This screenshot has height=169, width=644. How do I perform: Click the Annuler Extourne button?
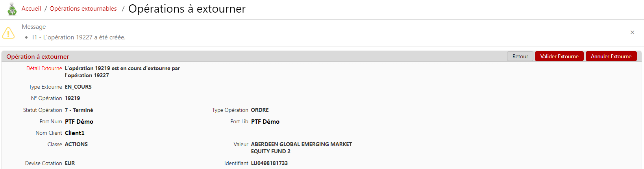point(611,56)
